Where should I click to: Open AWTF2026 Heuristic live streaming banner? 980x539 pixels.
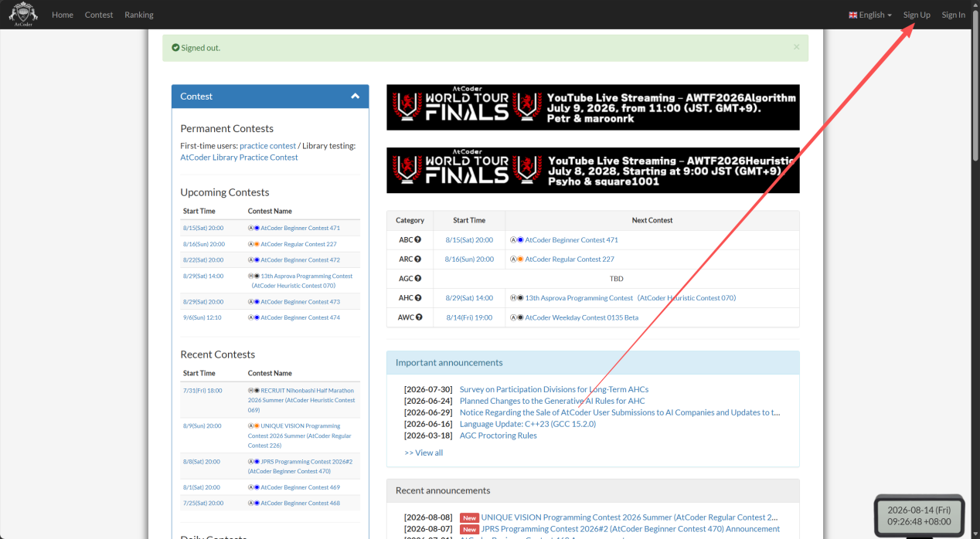click(x=593, y=170)
